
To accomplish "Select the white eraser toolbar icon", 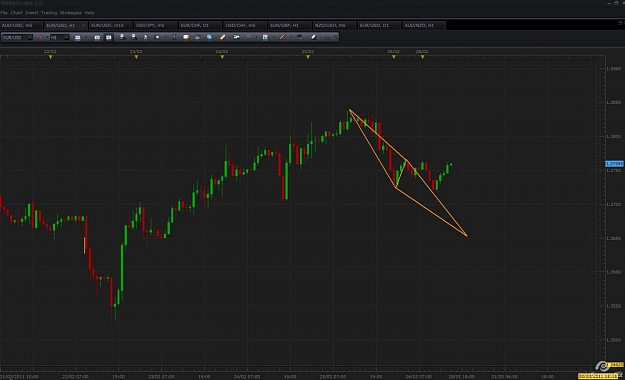I will tap(314, 37).
